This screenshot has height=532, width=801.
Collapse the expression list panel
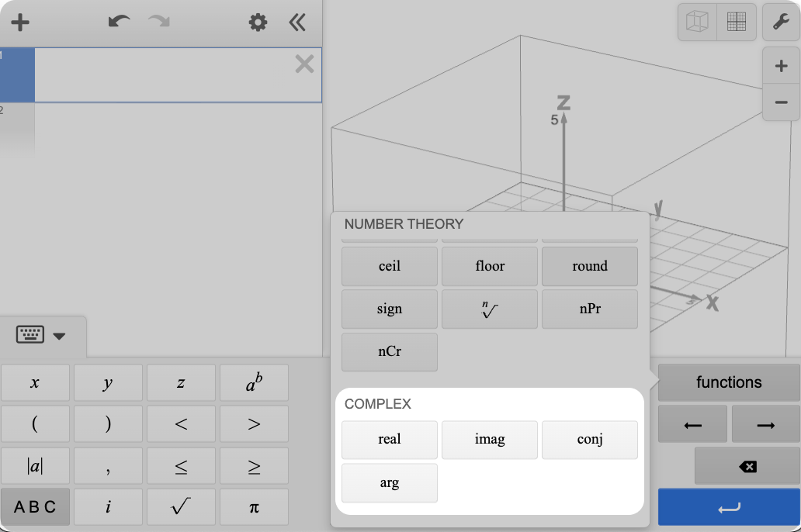(297, 22)
